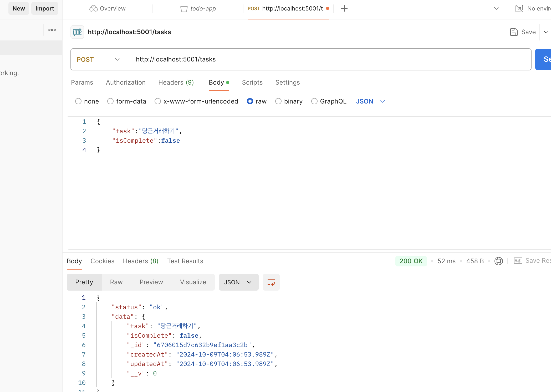Open new tab with plus icon
This screenshot has width=551, height=392.
pyautogui.click(x=344, y=9)
